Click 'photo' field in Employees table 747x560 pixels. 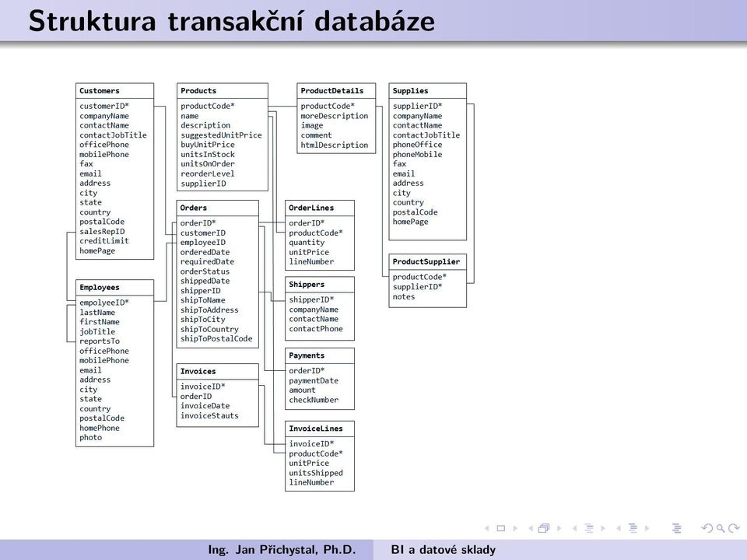(90, 437)
